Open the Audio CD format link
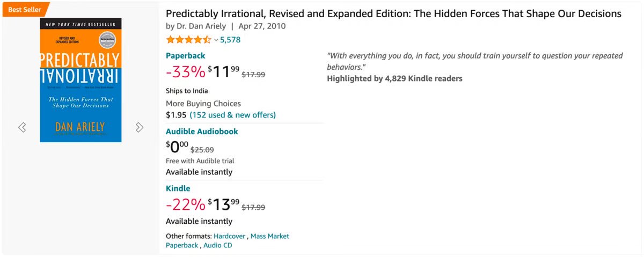Viewport: 644px width, 257px height. [218, 245]
